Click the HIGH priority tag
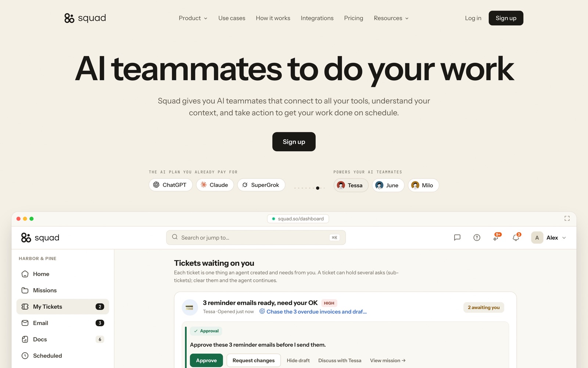Viewport: 588px width, 368px height. point(329,303)
